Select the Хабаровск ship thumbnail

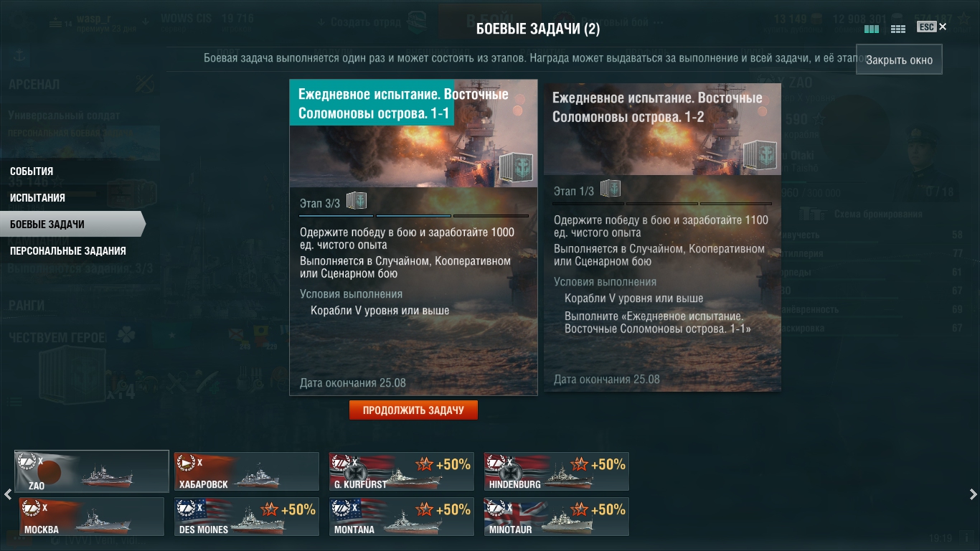247,471
